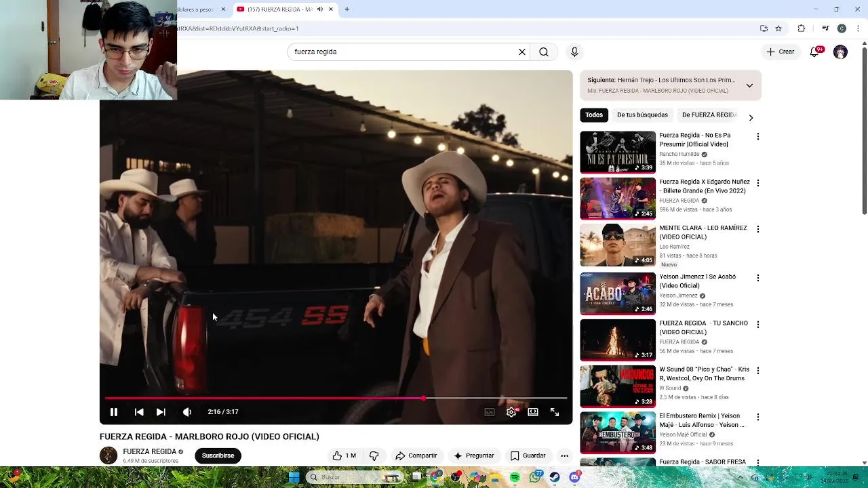868x488 pixels.
Task: Open Spotify from the taskbar
Action: (x=515, y=477)
